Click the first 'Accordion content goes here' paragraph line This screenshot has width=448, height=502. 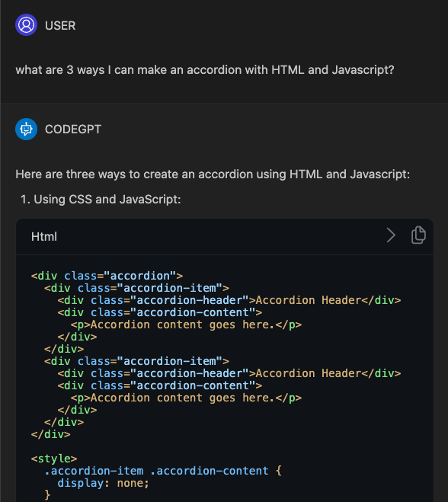pos(186,325)
